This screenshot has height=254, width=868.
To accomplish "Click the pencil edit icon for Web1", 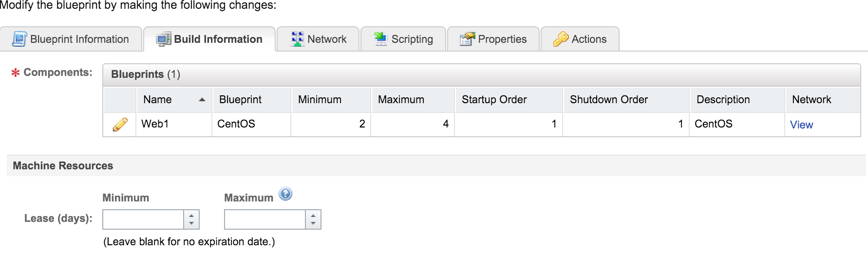I will pyautogui.click(x=120, y=125).
